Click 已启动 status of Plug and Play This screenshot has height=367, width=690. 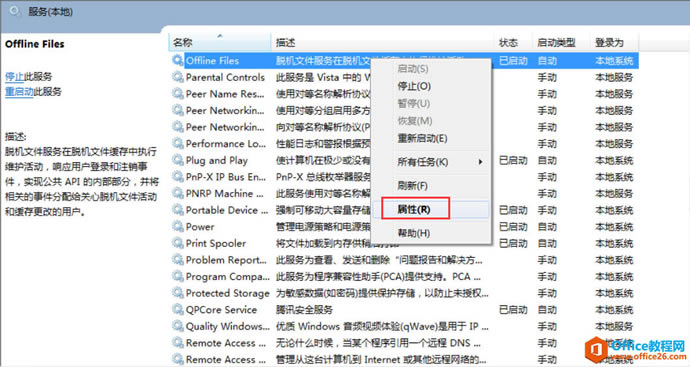tap(513, 160)
